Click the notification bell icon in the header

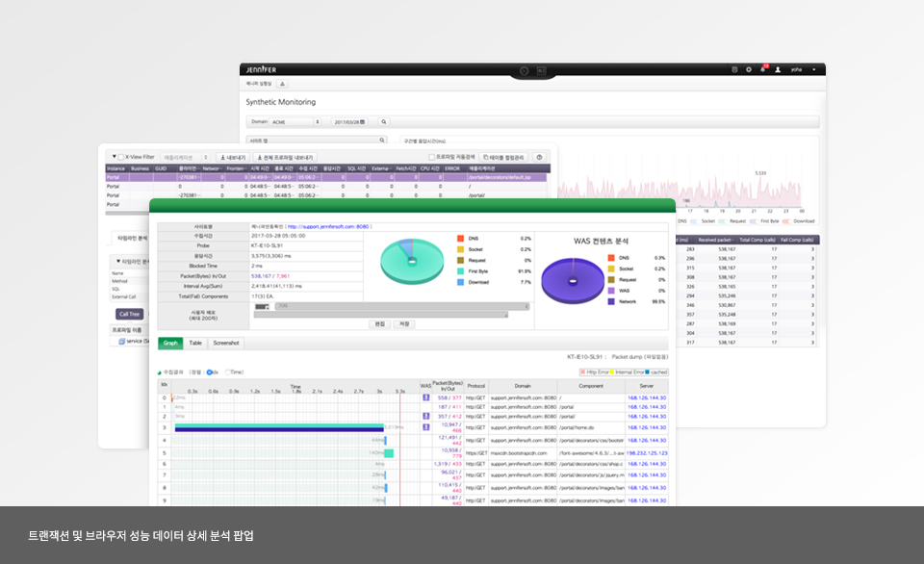[x=763, y=69]
